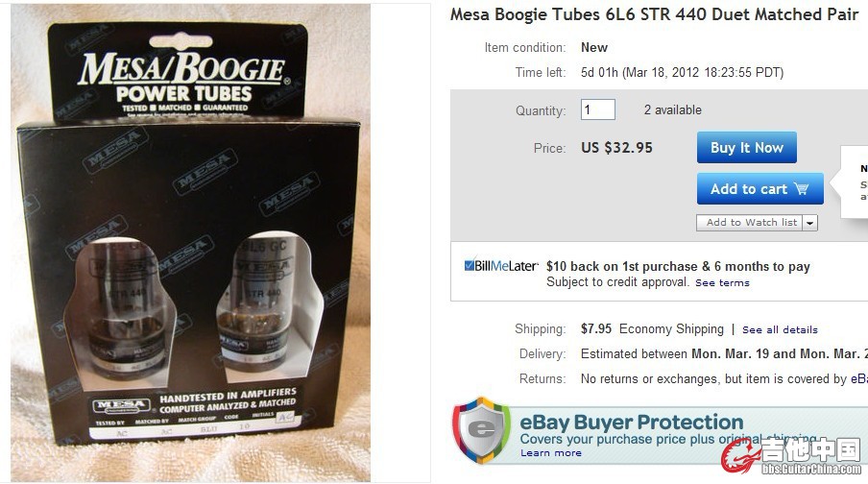The width and height of the screenshot is (868, 484).
Task: Click the eBay Buyer Protection banner heading
Action: pos(631,422)
